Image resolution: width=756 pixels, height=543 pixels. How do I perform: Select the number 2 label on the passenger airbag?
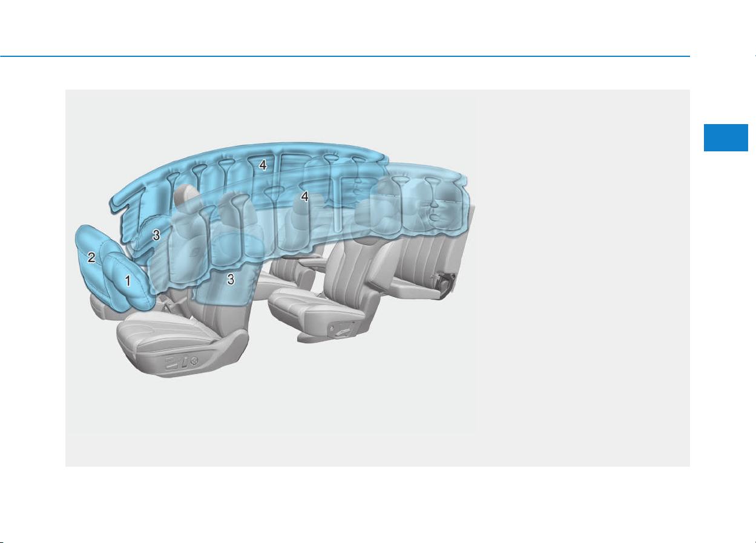click(91, 258)
